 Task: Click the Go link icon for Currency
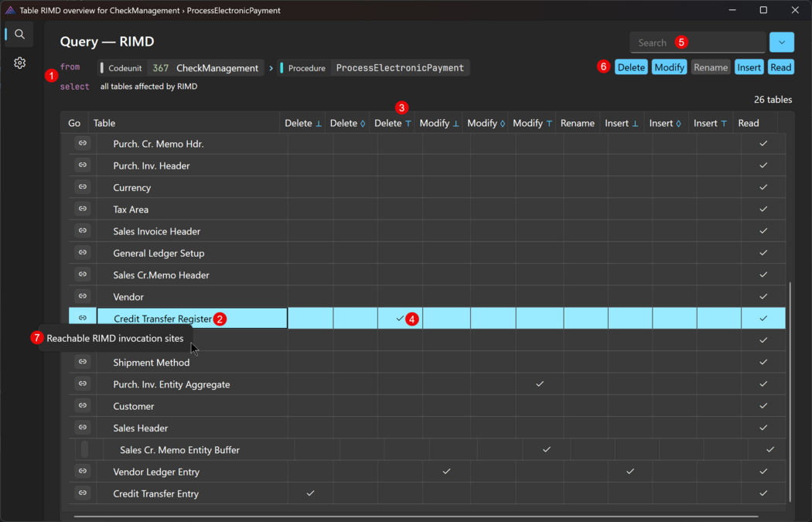click(83, 187)
